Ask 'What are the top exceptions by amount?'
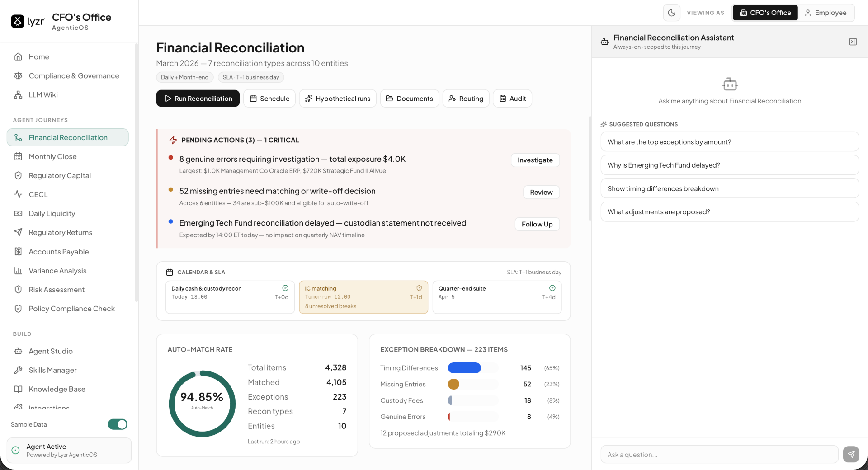Viewport: 868px width, 470px height. tap(730, 142)
